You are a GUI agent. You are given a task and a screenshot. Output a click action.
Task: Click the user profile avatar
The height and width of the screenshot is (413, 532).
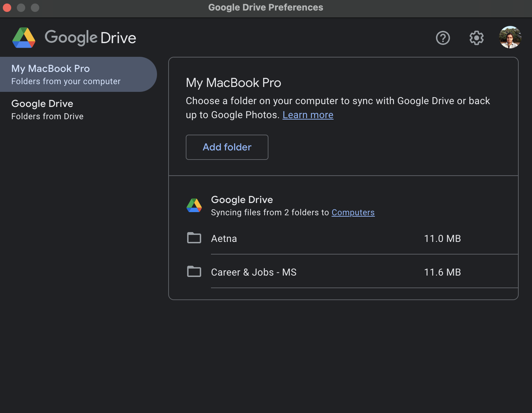[x=510, y=37]
